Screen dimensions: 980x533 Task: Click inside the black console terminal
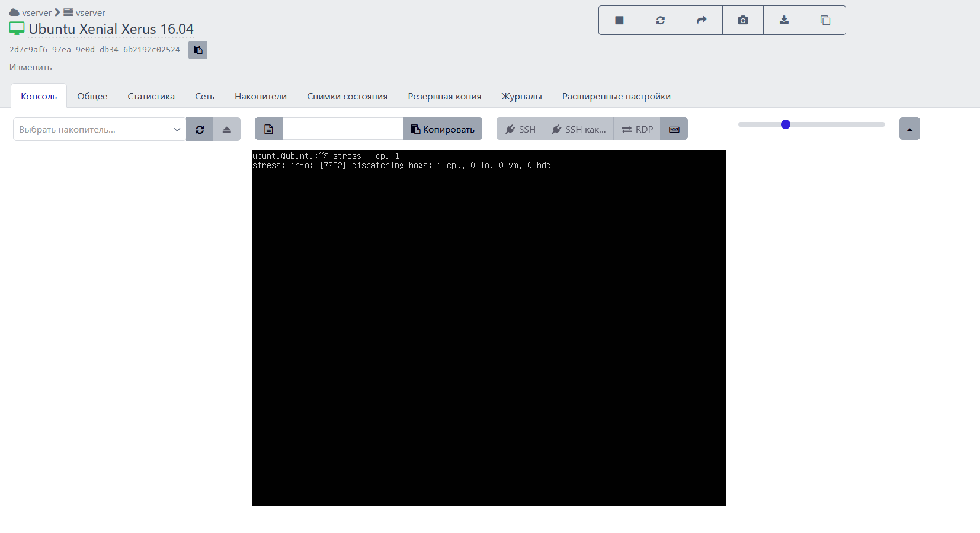[x=489, y=328]
